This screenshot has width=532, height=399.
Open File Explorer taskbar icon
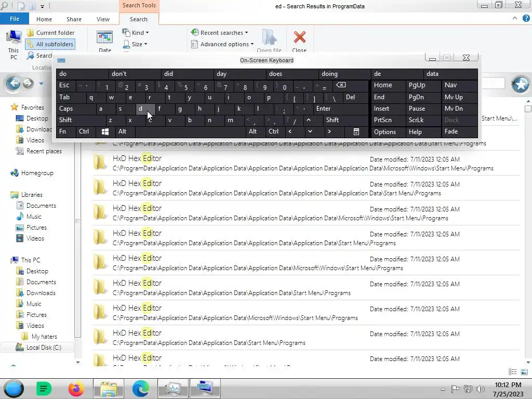[108, 389]
